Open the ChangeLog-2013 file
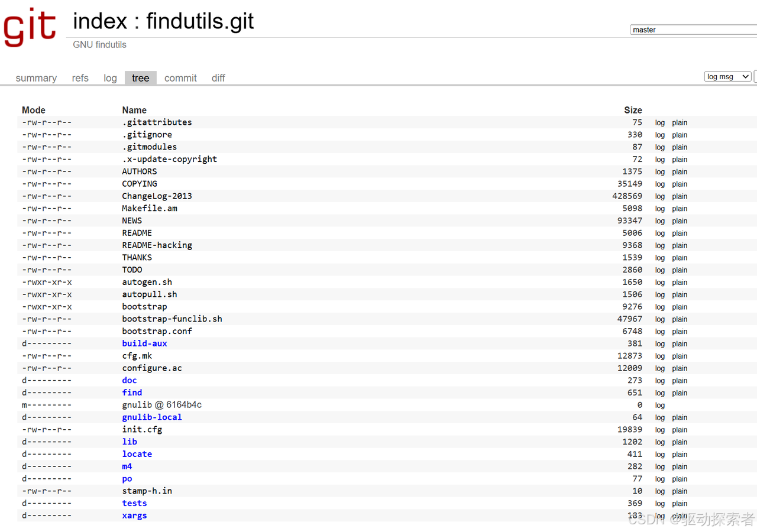This screenshot has width=757, height=532. [x=157, y=196]
